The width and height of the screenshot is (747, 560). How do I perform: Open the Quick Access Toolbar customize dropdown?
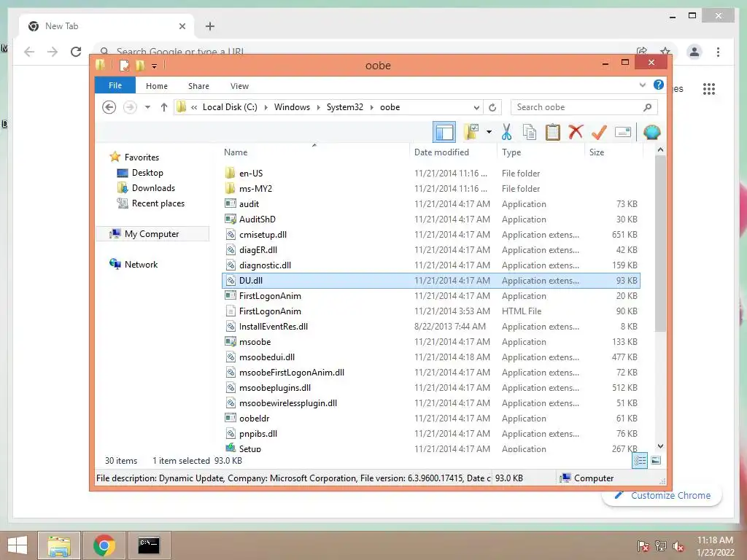154,66
